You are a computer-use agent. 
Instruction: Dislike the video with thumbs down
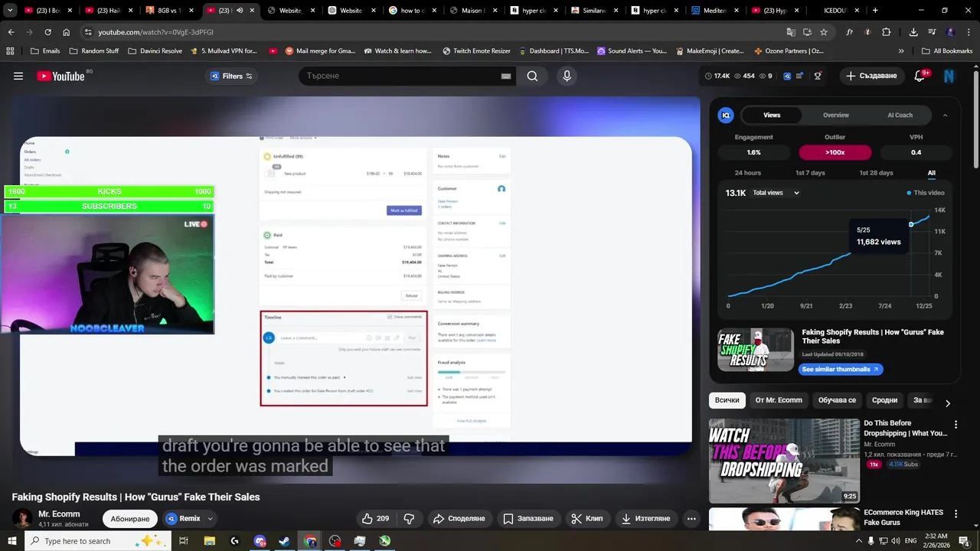click(409, 519)
